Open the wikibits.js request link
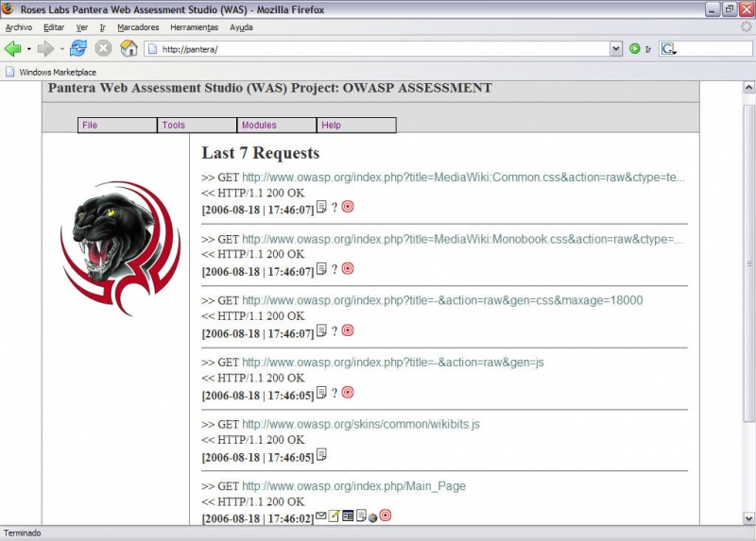 tap(360, 424)
